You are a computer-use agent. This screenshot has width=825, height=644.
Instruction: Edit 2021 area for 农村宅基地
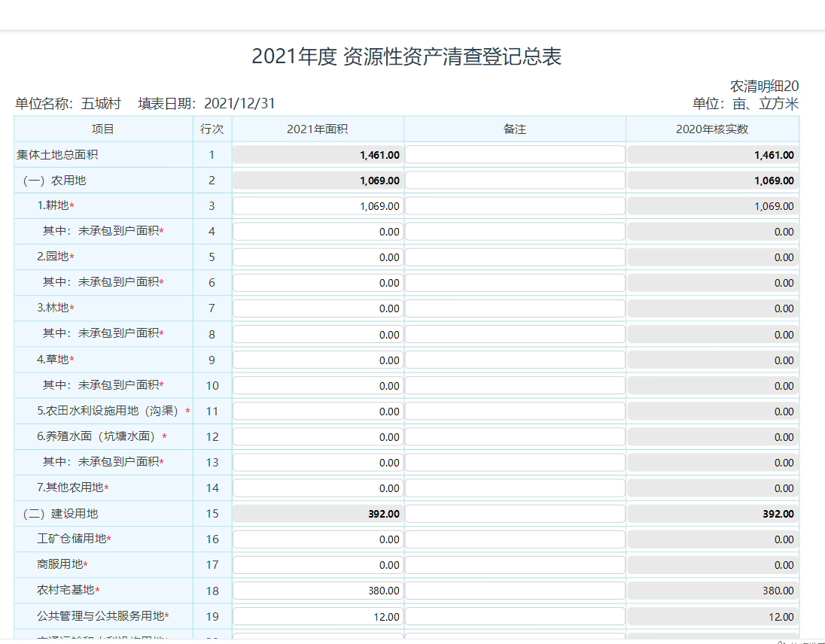[318, 591]
